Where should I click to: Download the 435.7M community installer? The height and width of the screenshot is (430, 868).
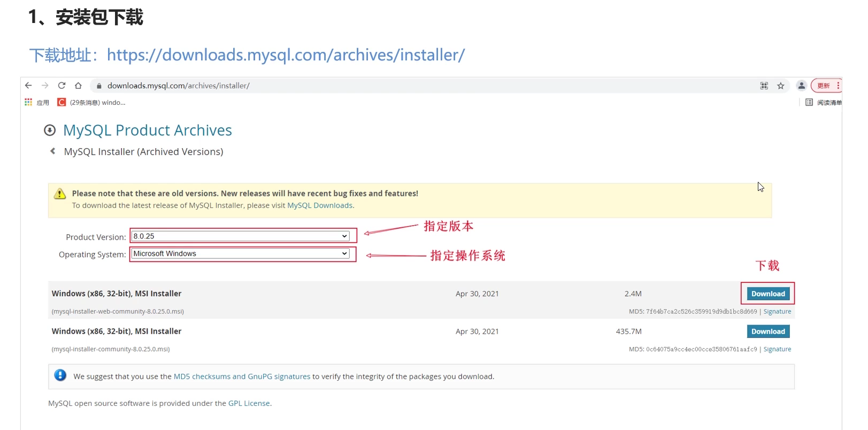tap(768, 332)
